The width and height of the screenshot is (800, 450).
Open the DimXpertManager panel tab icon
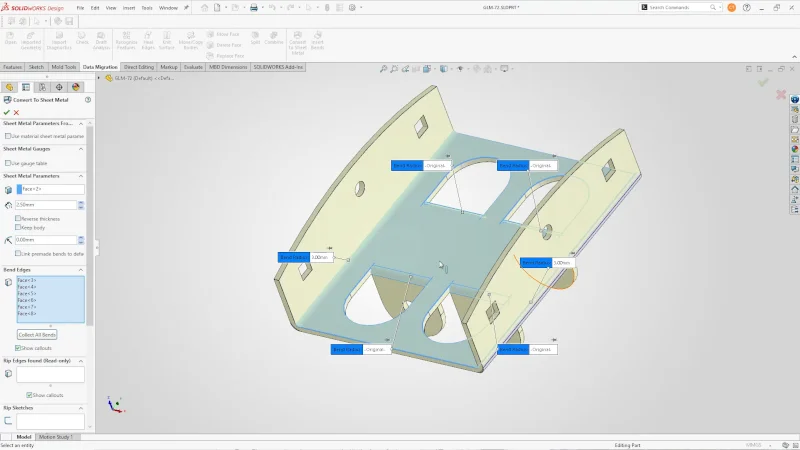[x=59, y=87]
